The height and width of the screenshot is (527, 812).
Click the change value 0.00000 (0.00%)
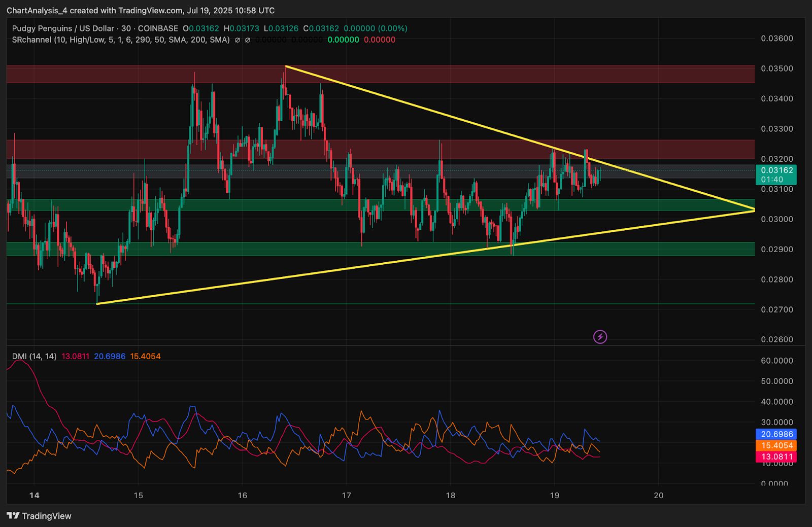(376, 28)
